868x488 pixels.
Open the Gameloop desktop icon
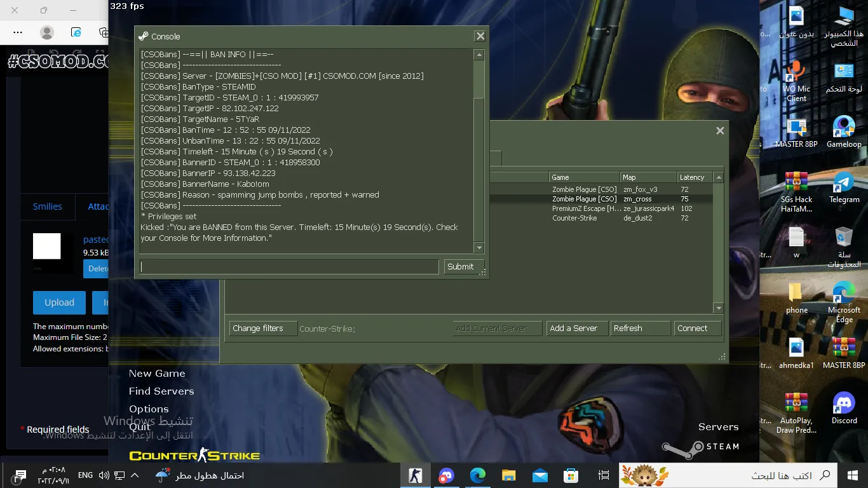(x=844, y=133)
